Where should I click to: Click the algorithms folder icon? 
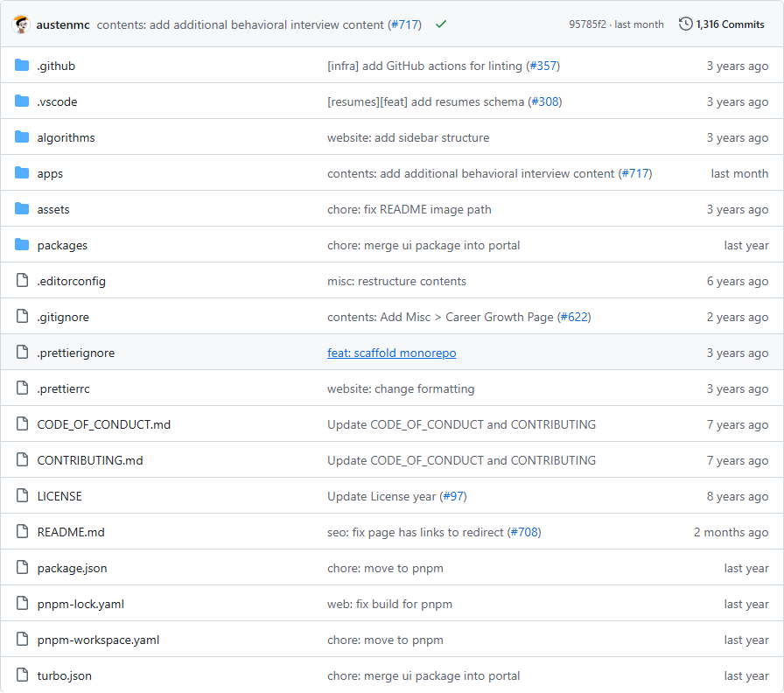pos(22,137)
